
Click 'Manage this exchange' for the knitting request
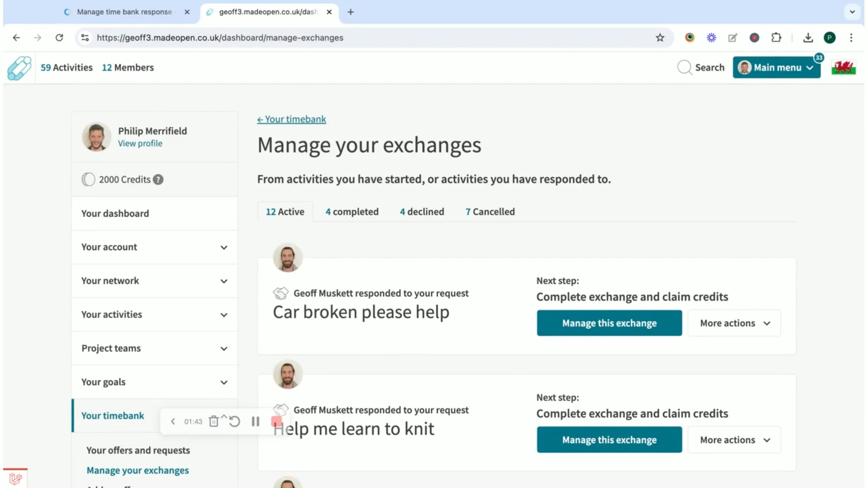(609, 440)
